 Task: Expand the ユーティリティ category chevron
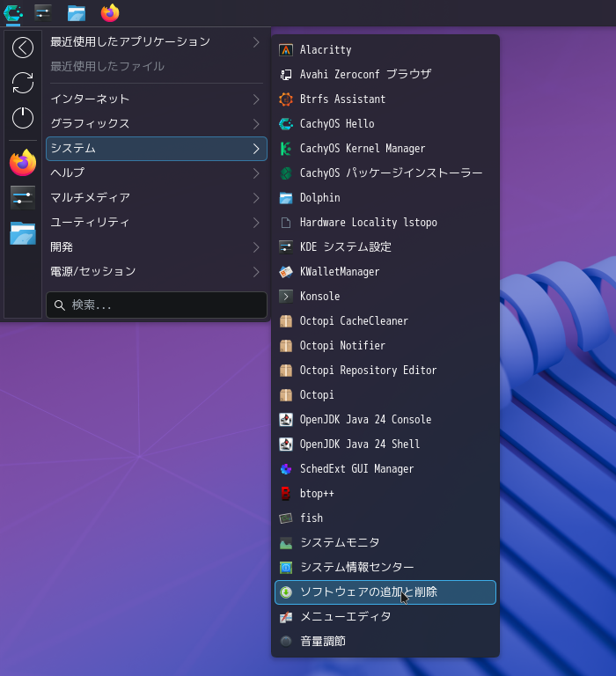pos(256,223)
